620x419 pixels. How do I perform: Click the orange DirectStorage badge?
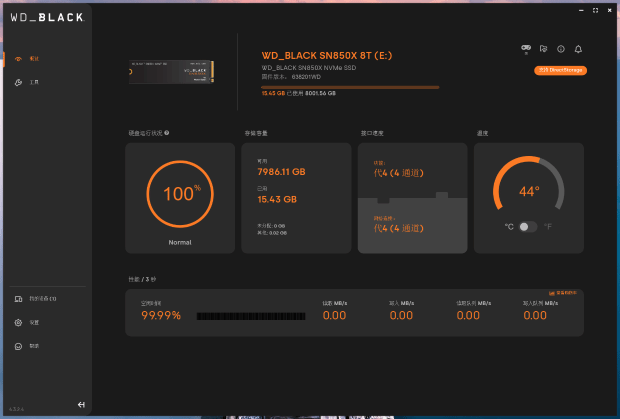pyautogui.click(x=560, y=70)
